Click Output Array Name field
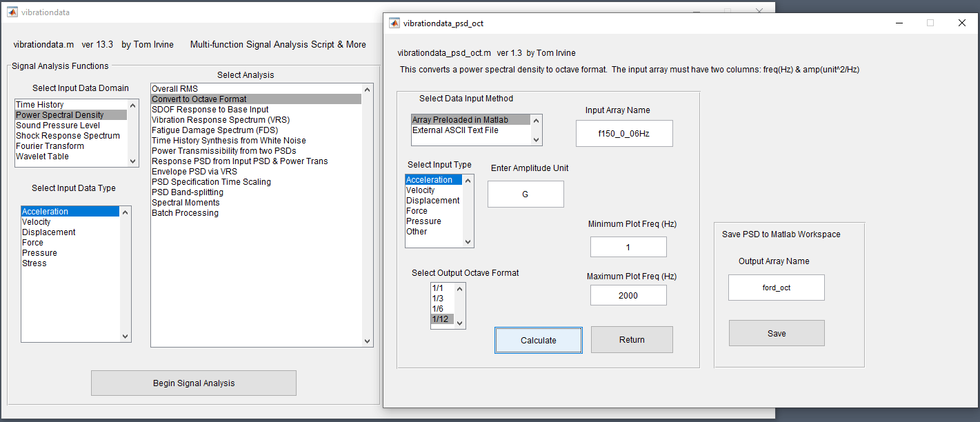 click(777, 288)
